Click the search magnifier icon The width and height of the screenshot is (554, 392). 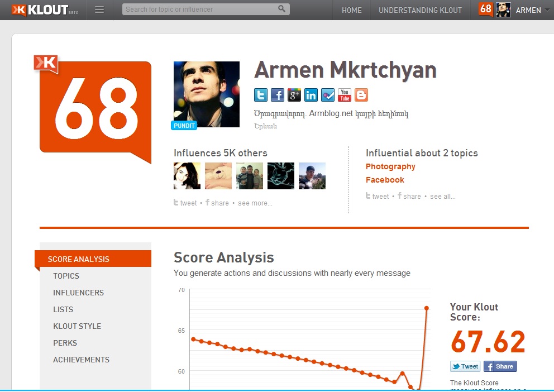[281, 9]
